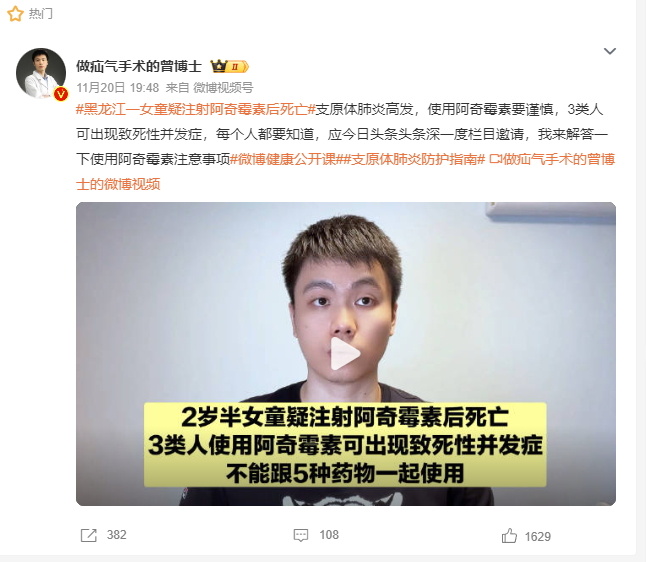Click the video yellow caption banner
The height and width of the screenshot is (562, 646).
click(345, 445)
